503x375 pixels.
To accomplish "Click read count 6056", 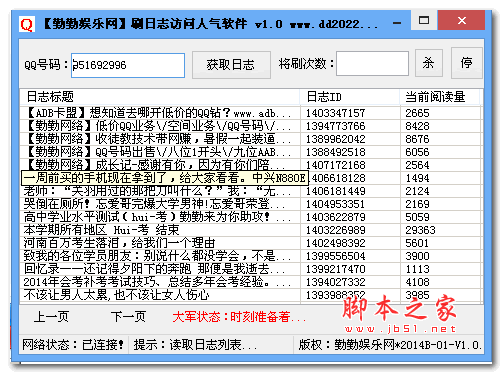I will tap(417, 152).
